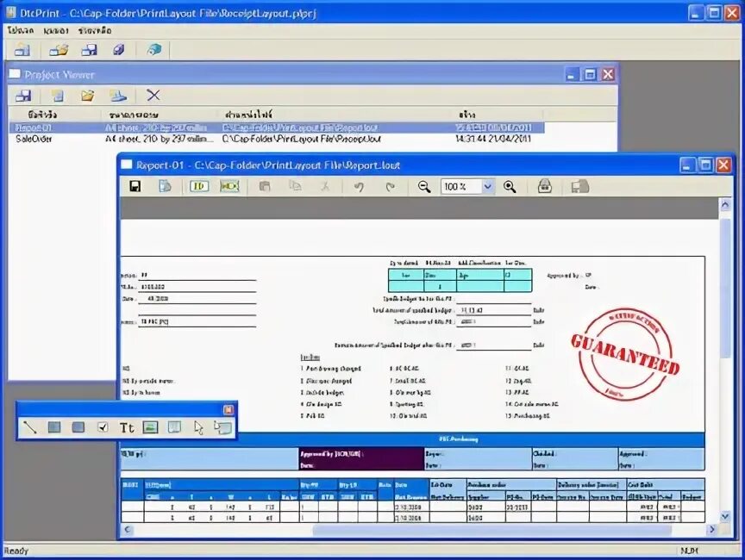Image resolution: width=745 pixels, height=560 pixels.
Task: Click the first column header in Project Viewer list
Action: (55, 115)
